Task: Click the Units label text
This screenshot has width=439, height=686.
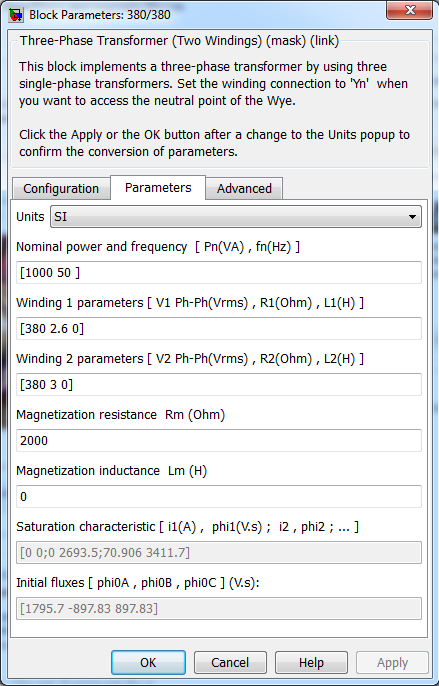Action: 30,217
